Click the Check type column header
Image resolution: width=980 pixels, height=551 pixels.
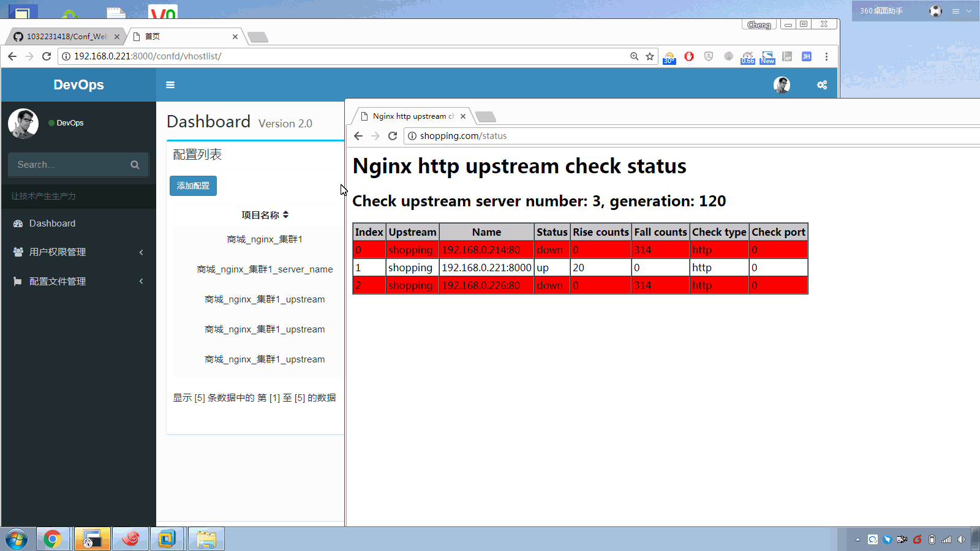pyautogui.click(x=719, y=232)
